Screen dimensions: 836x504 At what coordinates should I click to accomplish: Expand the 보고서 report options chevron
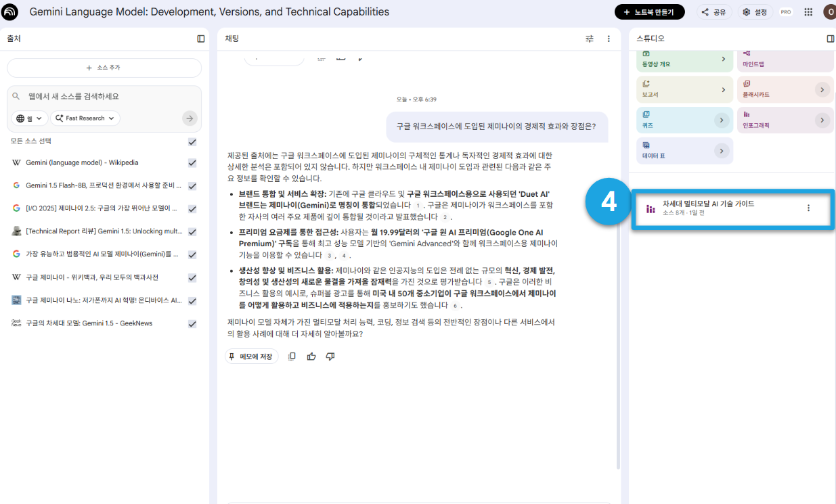point(724,89)
